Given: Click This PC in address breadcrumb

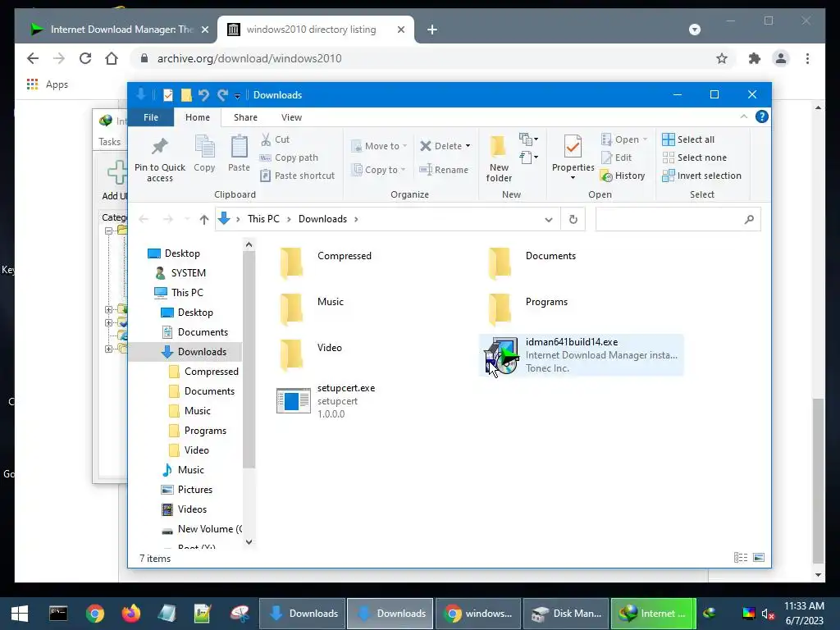Looking at the screenshot, I should 263,219.
